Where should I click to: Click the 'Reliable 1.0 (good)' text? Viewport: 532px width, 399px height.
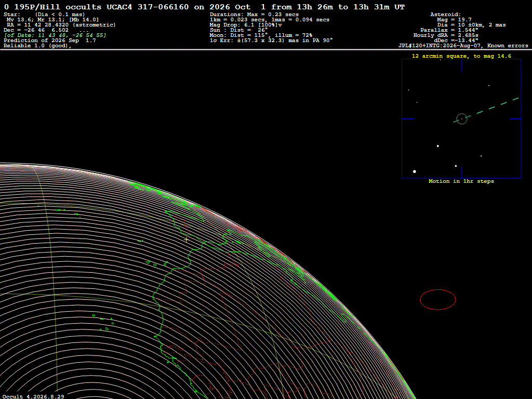coord(37,46)
